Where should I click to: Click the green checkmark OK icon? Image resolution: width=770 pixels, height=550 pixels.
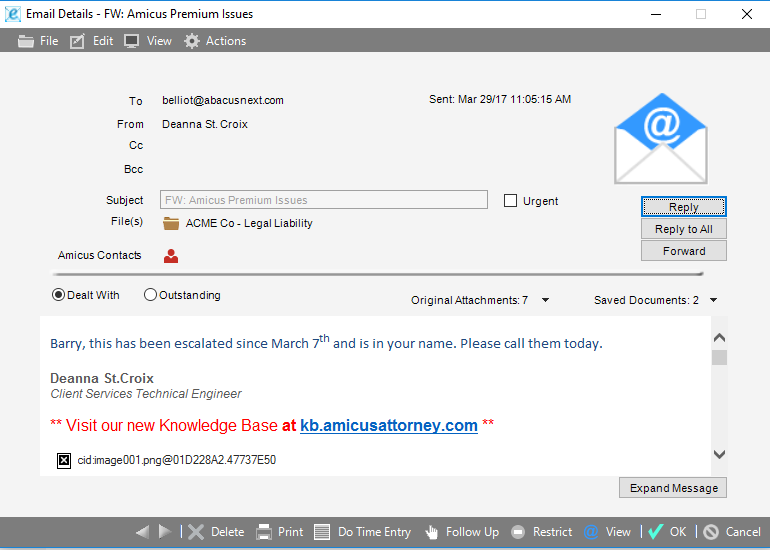[x=656, y=532]
